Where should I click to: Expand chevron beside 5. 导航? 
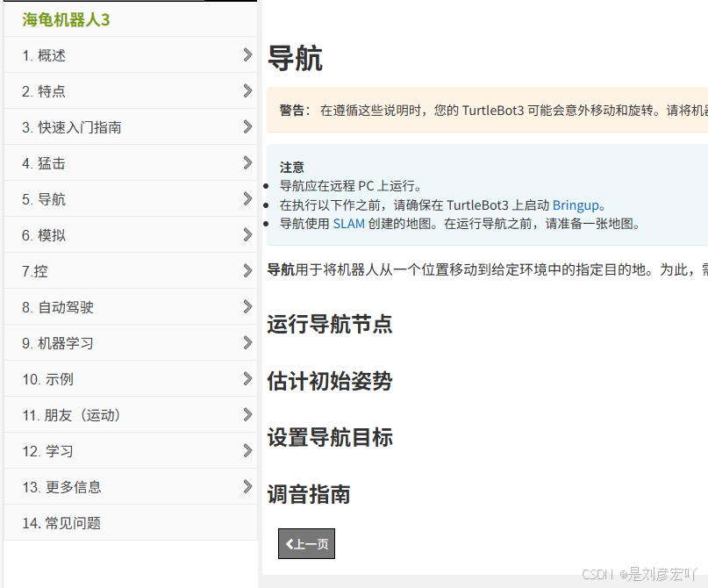pyautogui.click(x=247, y=198)
